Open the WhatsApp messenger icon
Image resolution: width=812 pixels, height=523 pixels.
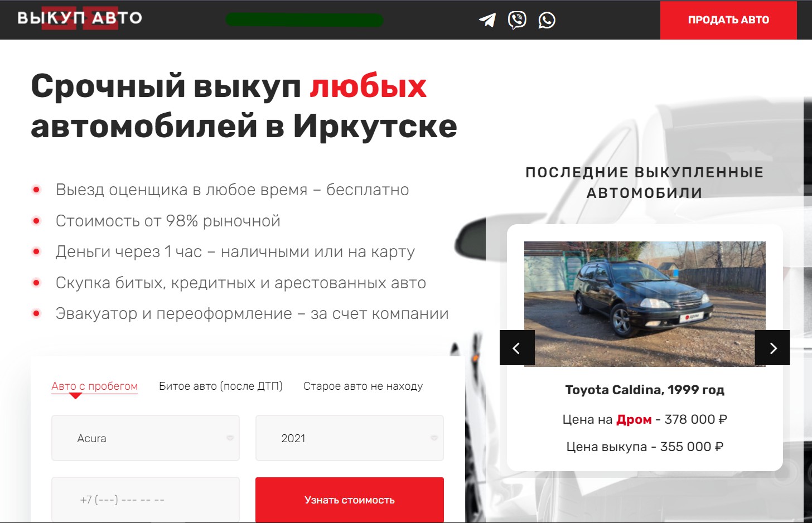tap(547, 20)
